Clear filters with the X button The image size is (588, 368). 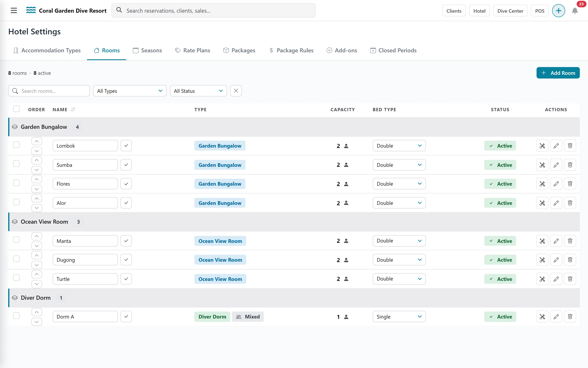(236, 91)
